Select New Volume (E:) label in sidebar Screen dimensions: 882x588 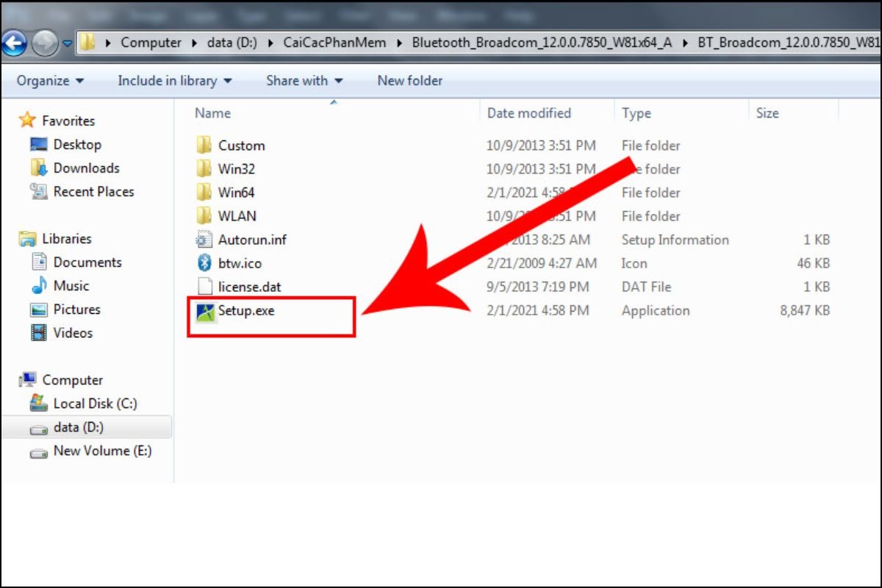pos(103,451)
